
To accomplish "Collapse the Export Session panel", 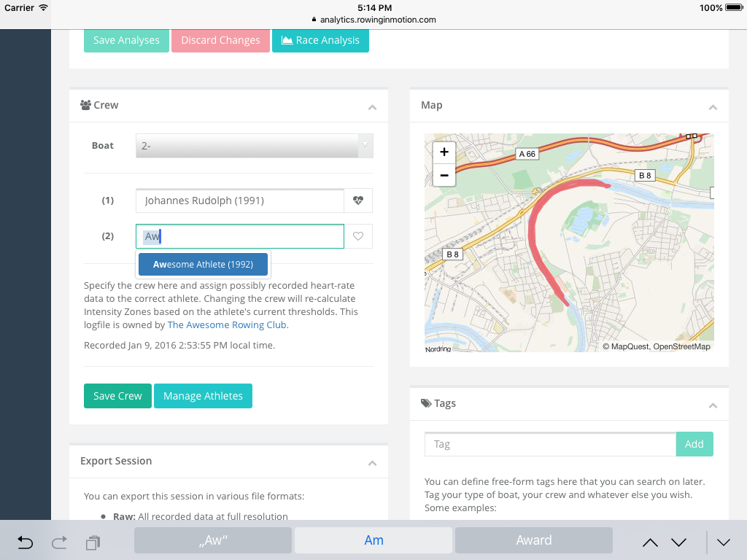I will pyautogui.click(x=372, y=463).
